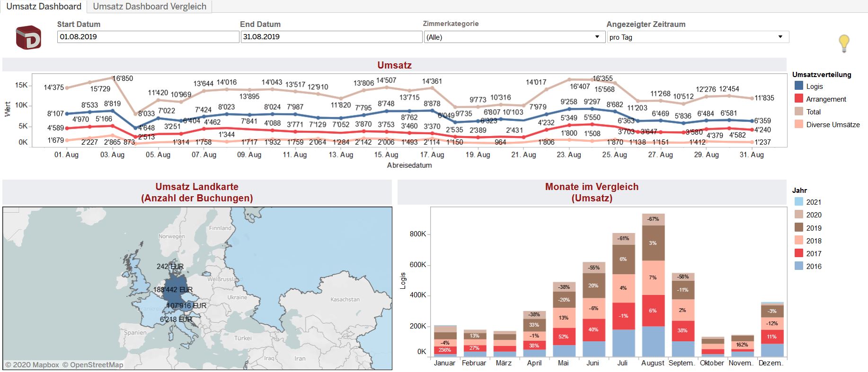Click the Umsatz chart title
This screenshot has width=868, height=372.
pyautogui.click(x=394, y=65)
